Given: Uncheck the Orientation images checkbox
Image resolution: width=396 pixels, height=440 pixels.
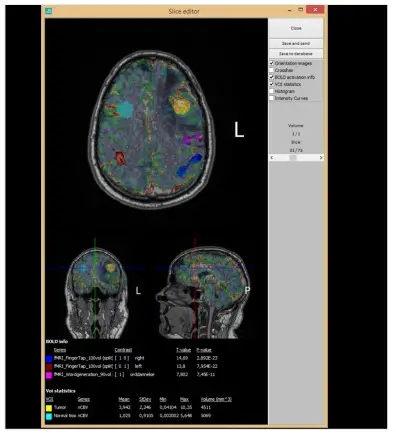Looking at the screenshot, I should tap(272, 63).
